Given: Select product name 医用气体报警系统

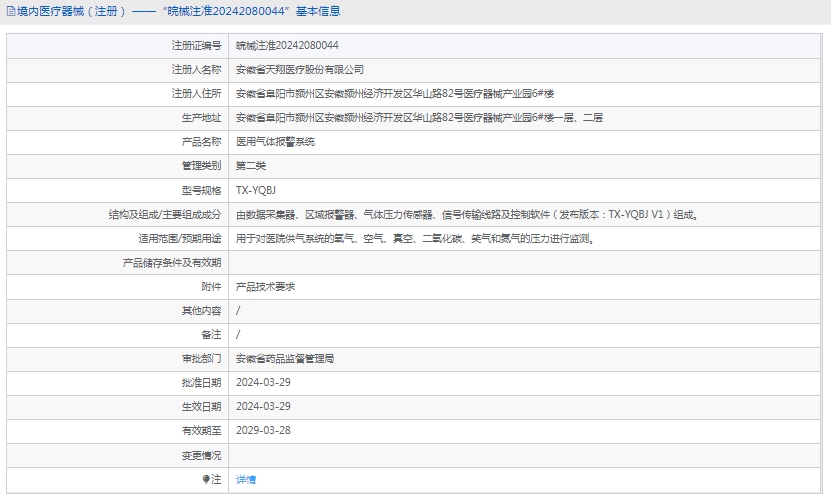Looking at the screenshot, I should pyautogui.click(x=275, y=142).
